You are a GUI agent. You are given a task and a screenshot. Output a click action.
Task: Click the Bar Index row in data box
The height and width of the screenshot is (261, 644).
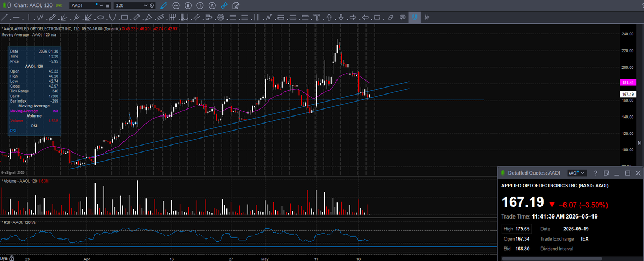tap(34, 101)
